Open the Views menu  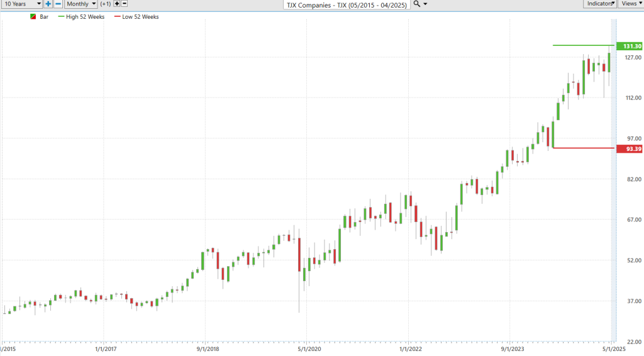pos(630,4)
